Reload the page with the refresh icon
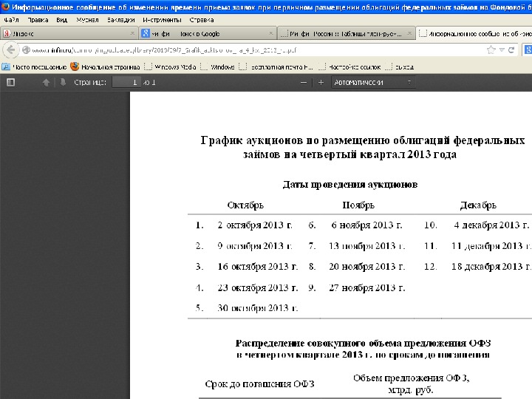 click(511, 50)
